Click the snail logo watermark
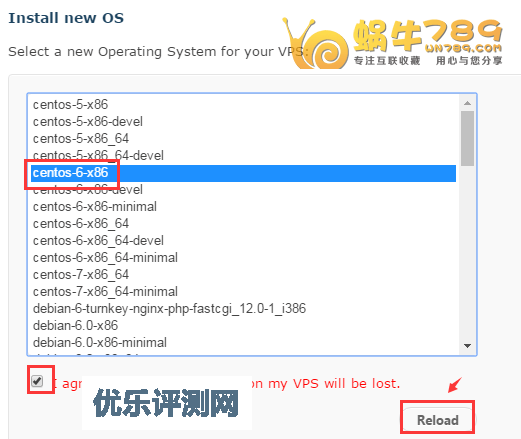The image size is (521, 439). 392,43
